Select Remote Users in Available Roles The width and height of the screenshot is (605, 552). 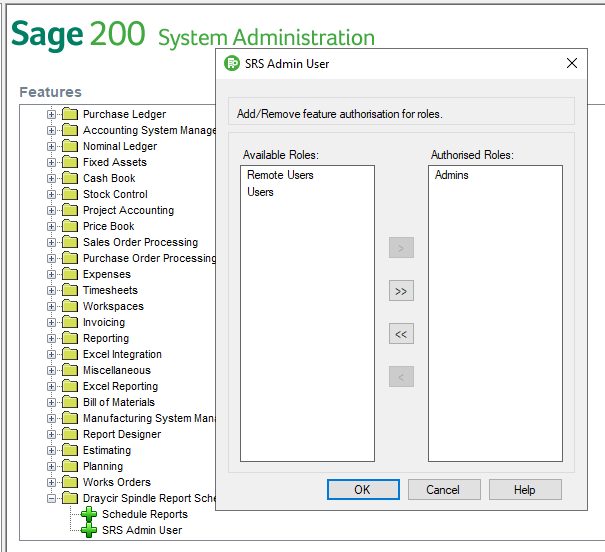(x=280, y=175)
